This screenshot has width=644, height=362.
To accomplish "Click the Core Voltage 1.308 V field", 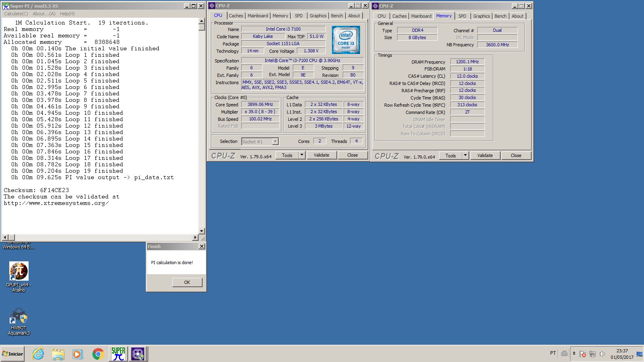I will coord(311,51).
